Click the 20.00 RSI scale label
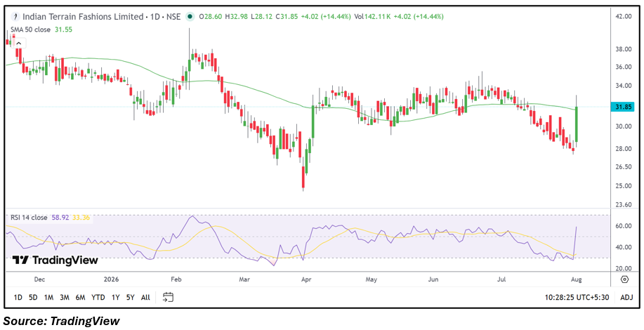Image resolution: width=644 pixels, height=330 pixels. 624,268
